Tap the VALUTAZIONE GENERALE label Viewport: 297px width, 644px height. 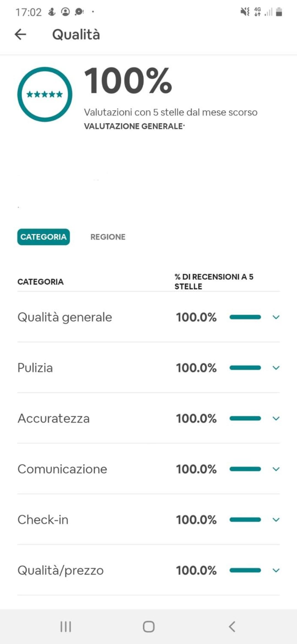(x=134, y=126)
